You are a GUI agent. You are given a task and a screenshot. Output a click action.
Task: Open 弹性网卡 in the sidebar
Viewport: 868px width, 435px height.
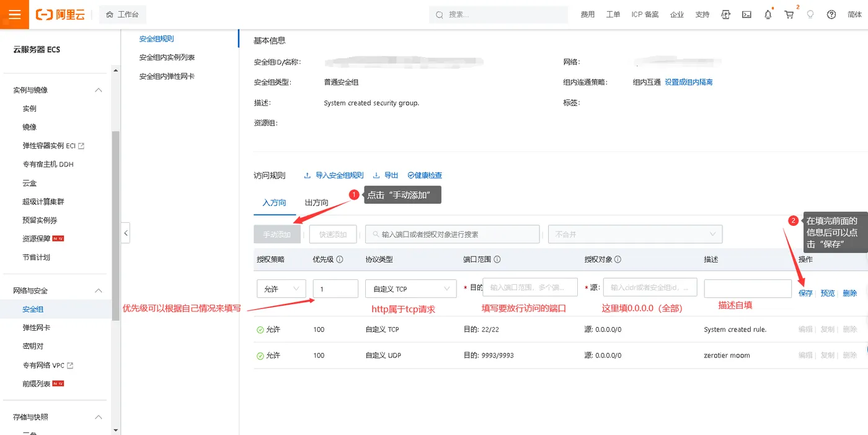[37, 328]
